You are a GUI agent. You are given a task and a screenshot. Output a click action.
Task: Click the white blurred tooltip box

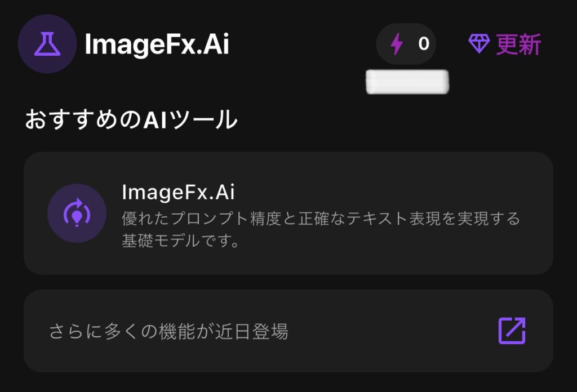(x=407, y=82)
